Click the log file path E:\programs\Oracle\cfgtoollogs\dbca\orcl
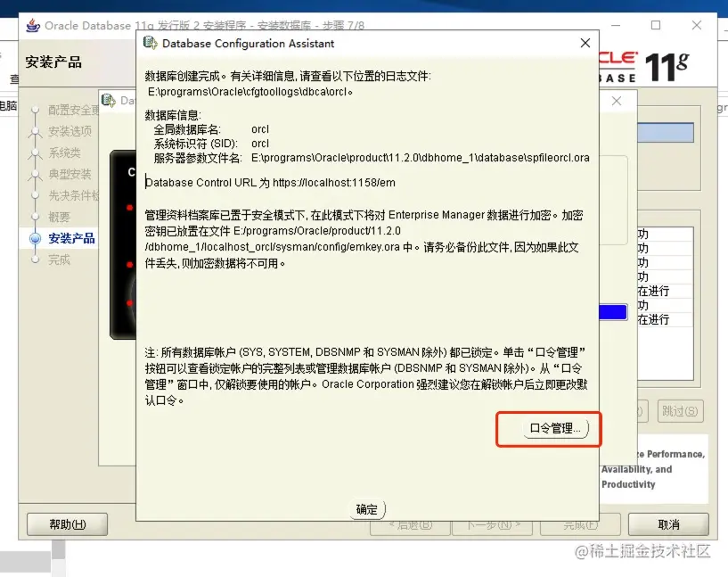728x577 pixels. (248, 92)
